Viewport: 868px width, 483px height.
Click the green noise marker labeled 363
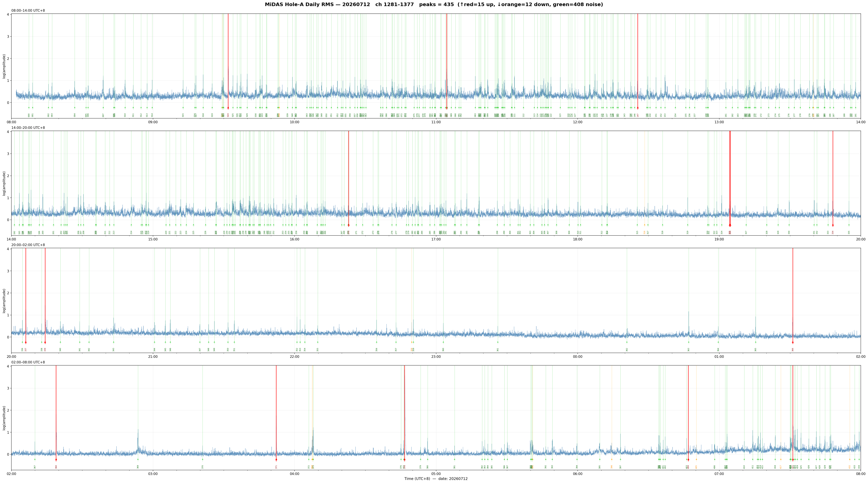click(688, 342)
